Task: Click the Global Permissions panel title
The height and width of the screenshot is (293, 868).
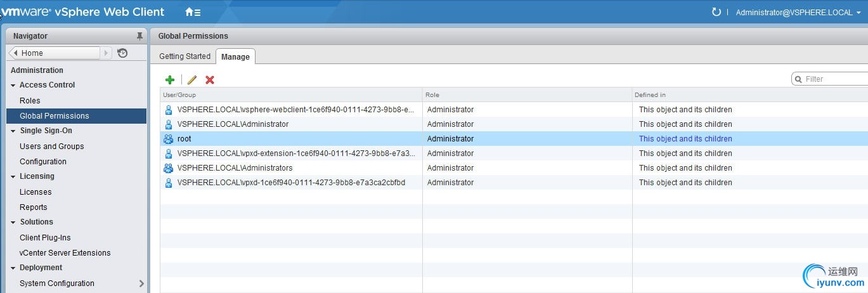Action: [193, 36]
